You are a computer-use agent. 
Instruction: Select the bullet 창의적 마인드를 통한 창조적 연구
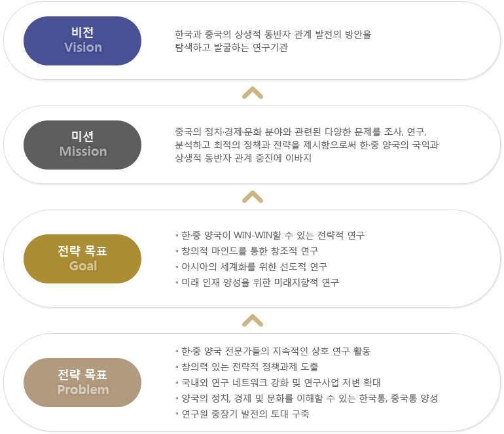(x=247, y=251)
